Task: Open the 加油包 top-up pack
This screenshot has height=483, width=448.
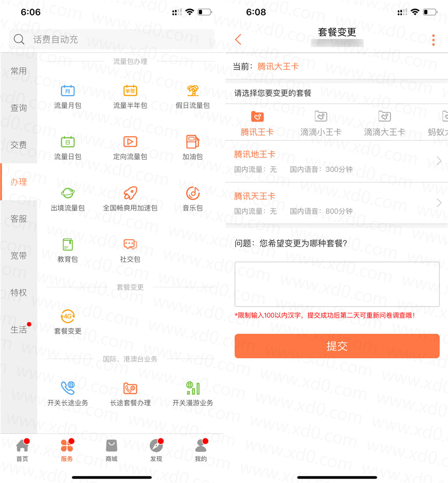Action: [193, 142]
